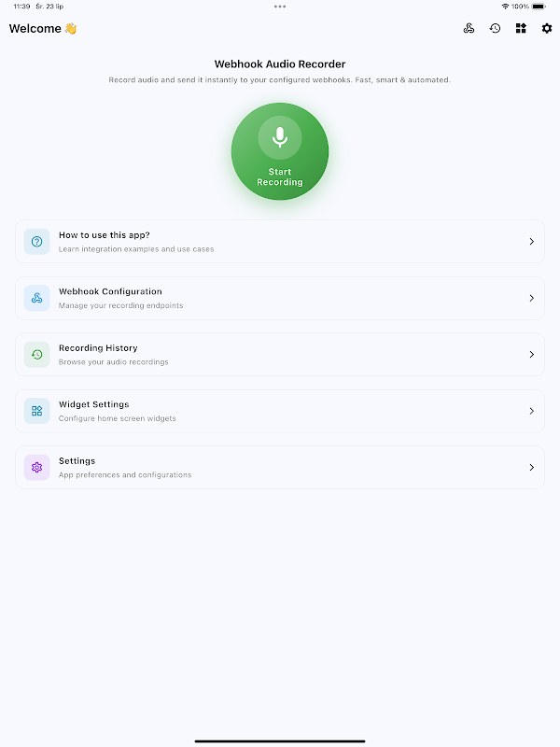Click widgets icon beside Widget Settings
This screenshot has width=560, height=747.
pos(36,411)
